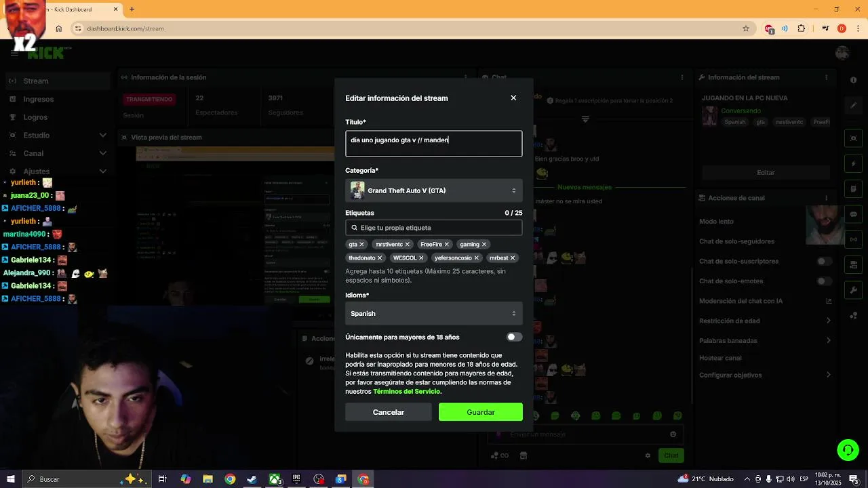Remove the gta tag
Viewport: 868px width, 488px height.
tap(361, 245)
